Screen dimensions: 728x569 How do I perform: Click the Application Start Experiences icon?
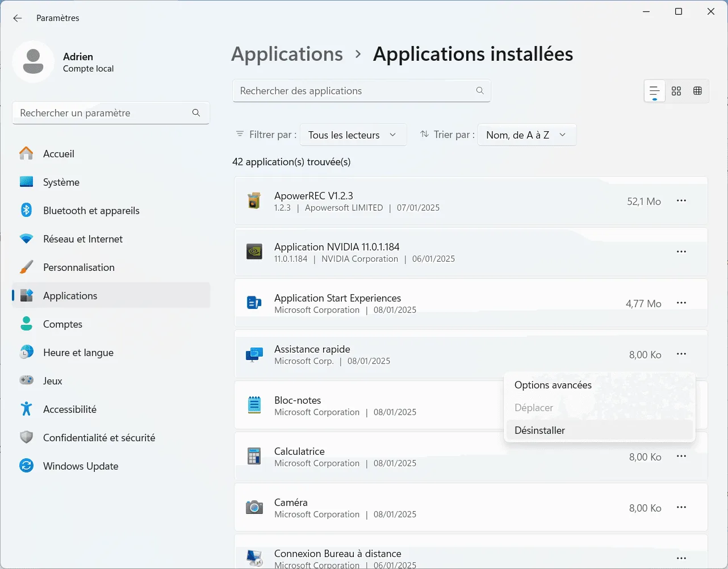point(254,303)
